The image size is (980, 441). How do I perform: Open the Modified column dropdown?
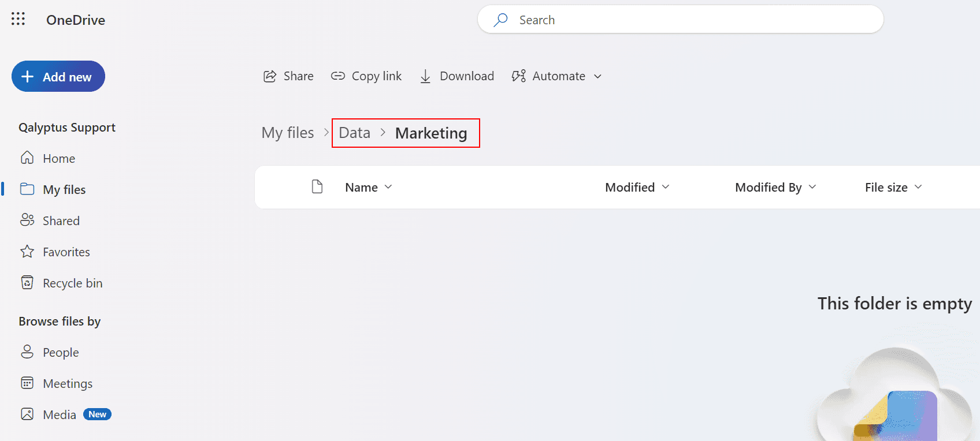pyautogui.click(x=637, y=187)
